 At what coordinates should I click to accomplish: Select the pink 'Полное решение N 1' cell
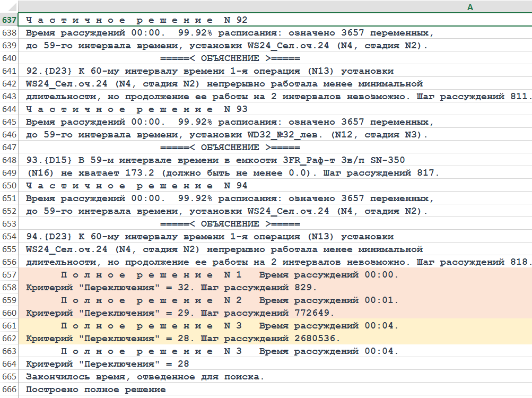point(229,275)
